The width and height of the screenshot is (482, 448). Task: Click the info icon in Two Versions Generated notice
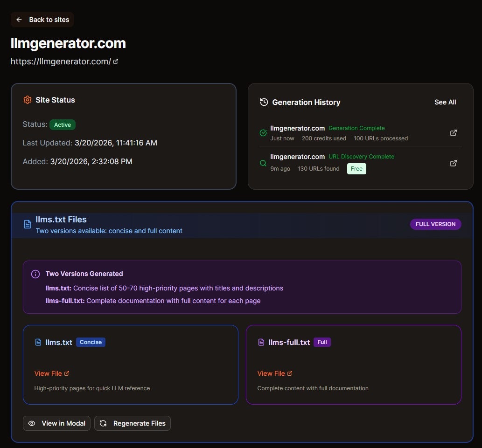pos(35,274)
